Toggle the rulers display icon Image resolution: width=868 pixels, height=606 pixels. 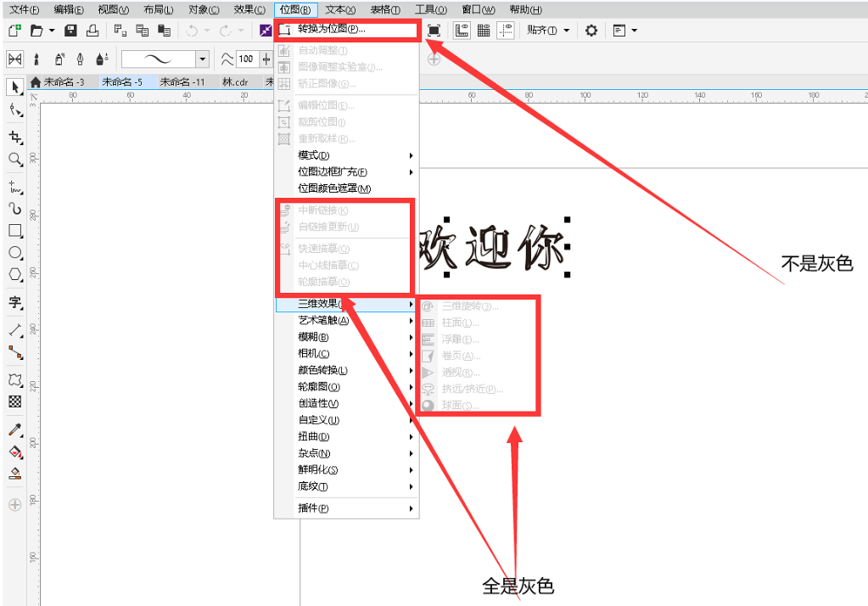coord(461,31)
